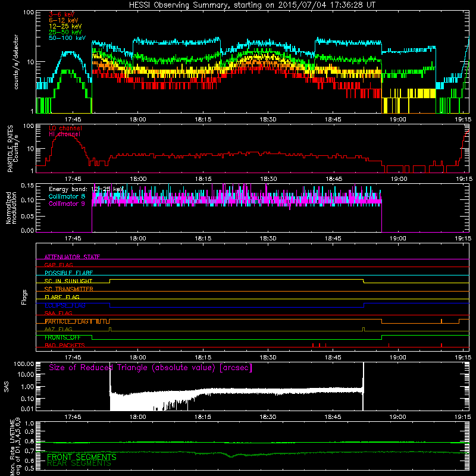This screenshot has height=476, width=476.
Task: Select the Collimator 9 legend label
Action: [67, 203]
